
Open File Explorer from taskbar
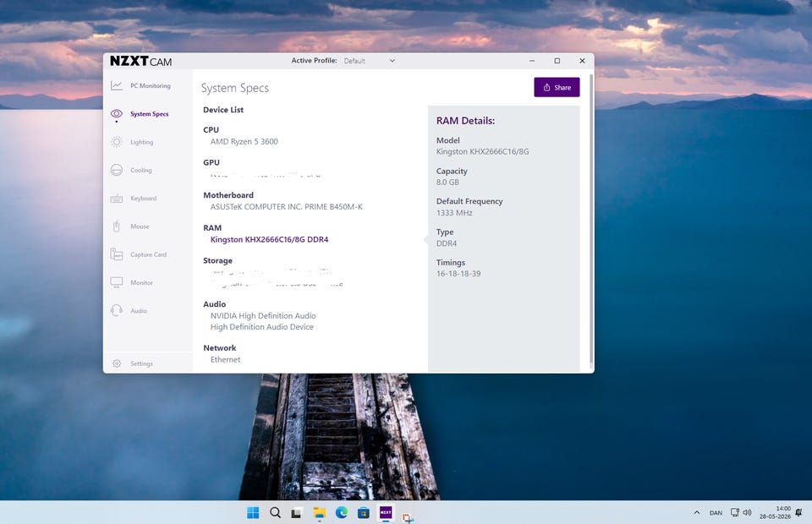[319, 513]
